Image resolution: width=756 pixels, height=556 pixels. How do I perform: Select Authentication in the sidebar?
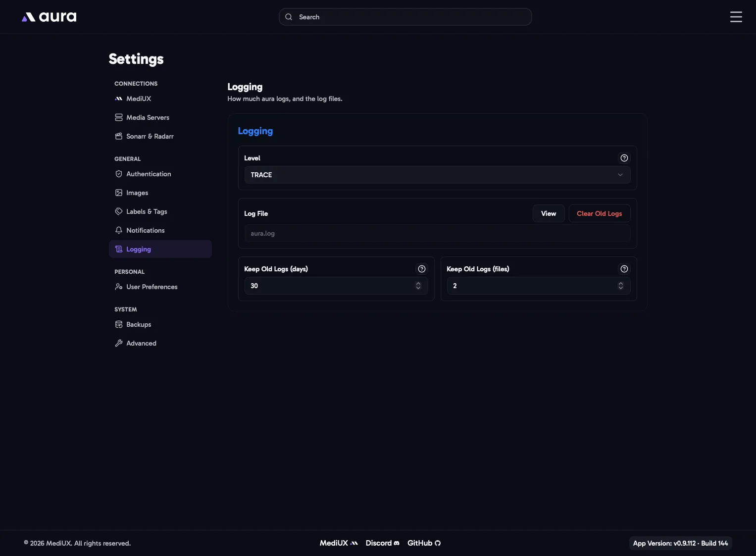pyautogui.click(x=160, y=174)
